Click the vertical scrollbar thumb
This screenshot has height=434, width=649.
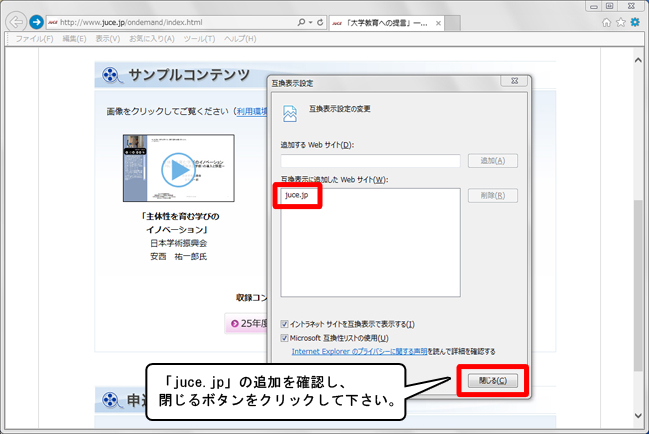(638, 285)
